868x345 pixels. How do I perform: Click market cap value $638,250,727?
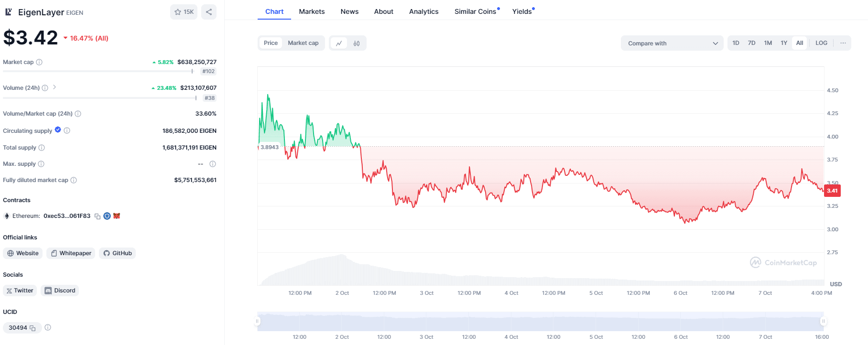tap(197, 62)
